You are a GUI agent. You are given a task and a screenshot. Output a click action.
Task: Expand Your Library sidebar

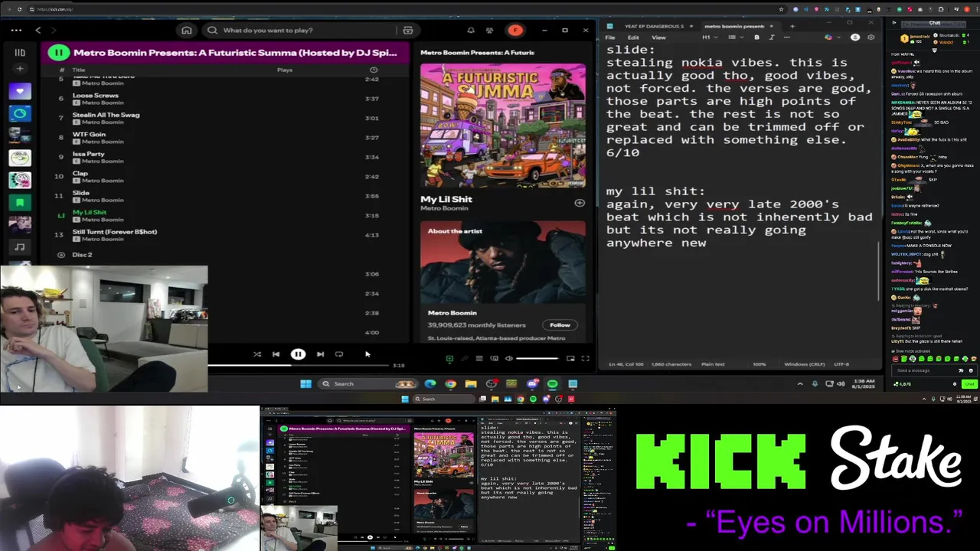(x=20, y=53)
